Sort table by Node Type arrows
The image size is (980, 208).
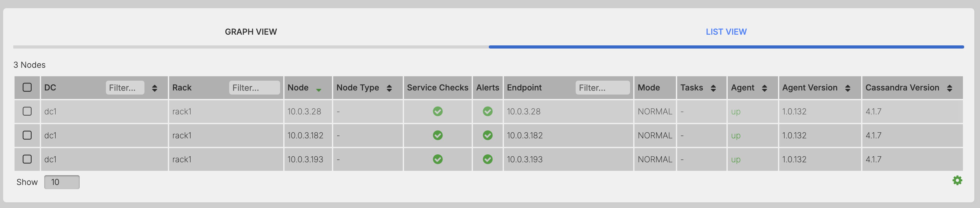(x=389, y=88)
